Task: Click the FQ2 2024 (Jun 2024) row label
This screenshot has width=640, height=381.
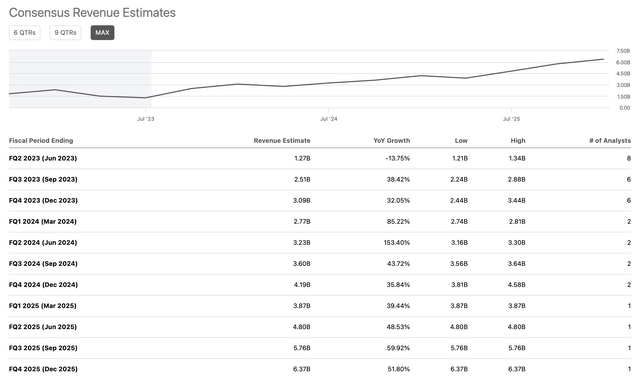Action: pyautogui.click(x=43, y=243)
